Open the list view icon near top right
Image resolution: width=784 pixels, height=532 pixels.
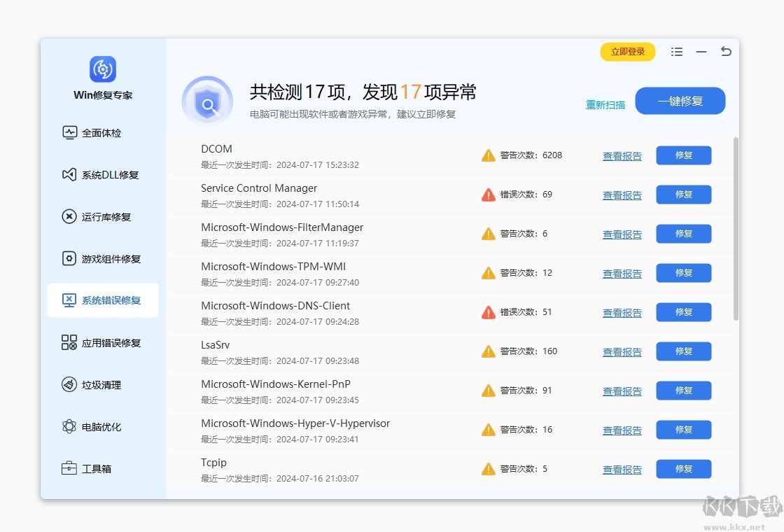676,51
